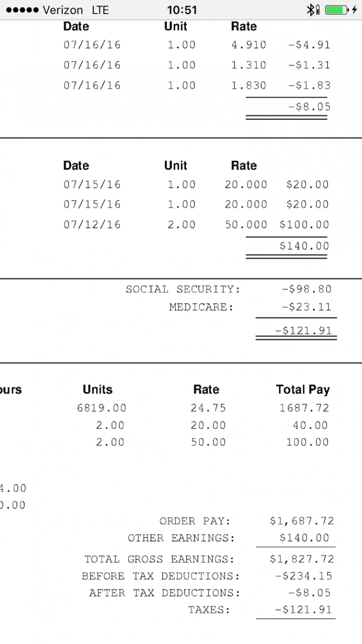
Task: Tap the MEDICARE amount -$23.11
Action: [x=307, y=307]
